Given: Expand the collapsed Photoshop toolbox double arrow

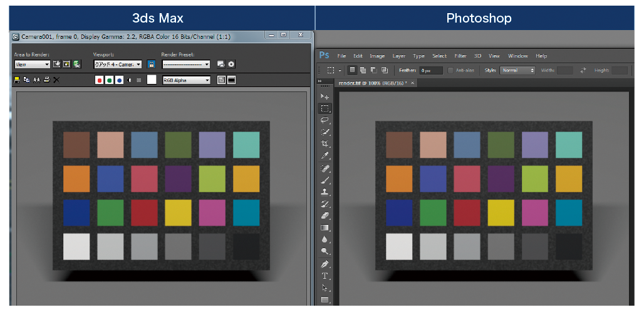Looking at the screenshot, I should (x=319, y=81).
